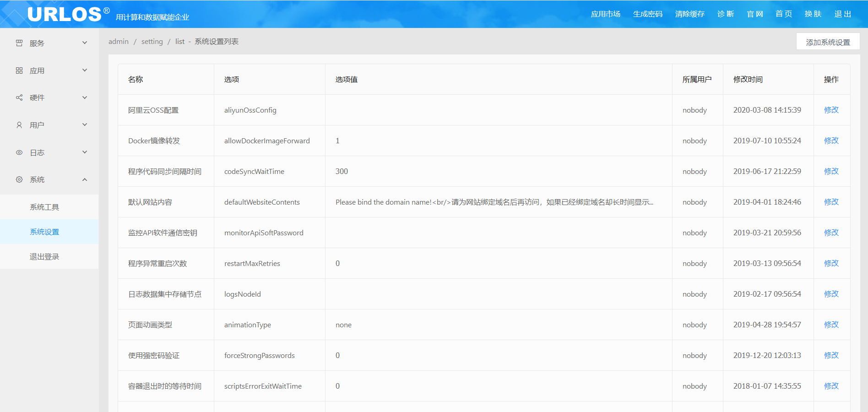Screen dimensions: 868x412
Task: Expand the 服务 menu chevron
Action: [85, 43]
